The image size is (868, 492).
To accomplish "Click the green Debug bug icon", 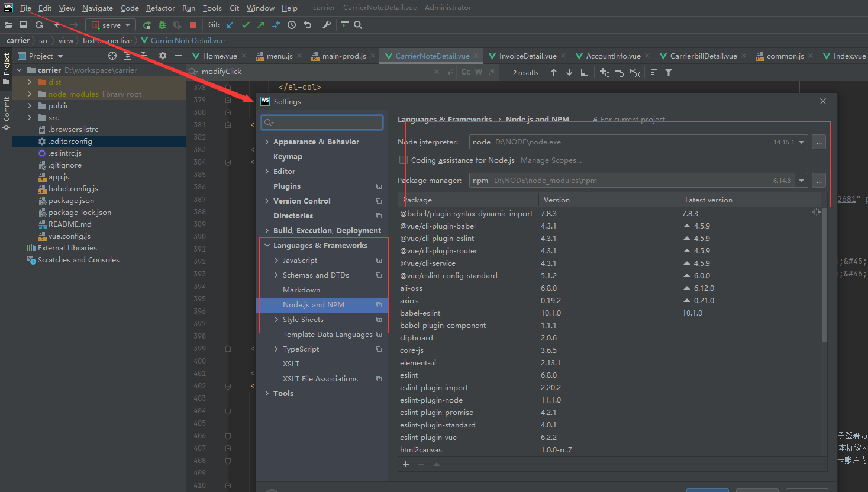I will 162,25.
